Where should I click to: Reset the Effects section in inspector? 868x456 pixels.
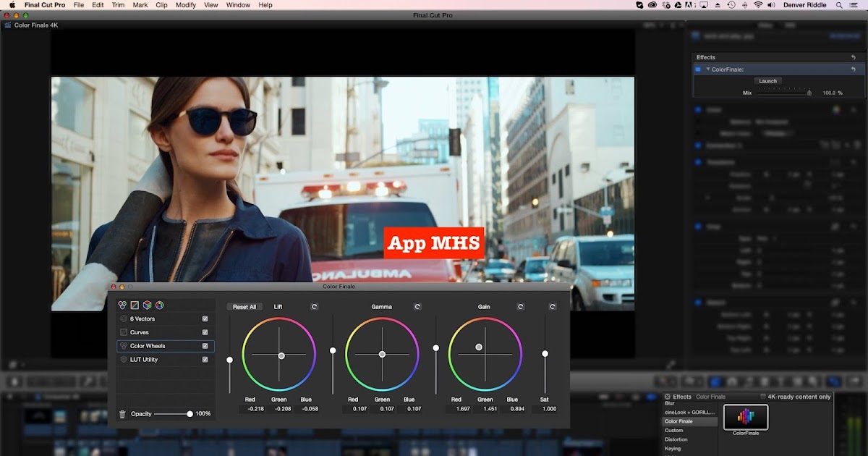pyautogui.click(x=854, y=57)
